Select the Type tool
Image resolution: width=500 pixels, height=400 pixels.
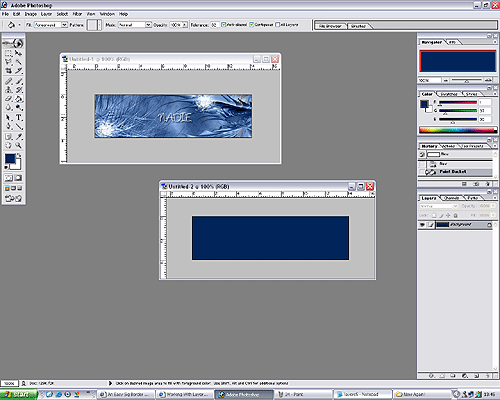point(19,117)
